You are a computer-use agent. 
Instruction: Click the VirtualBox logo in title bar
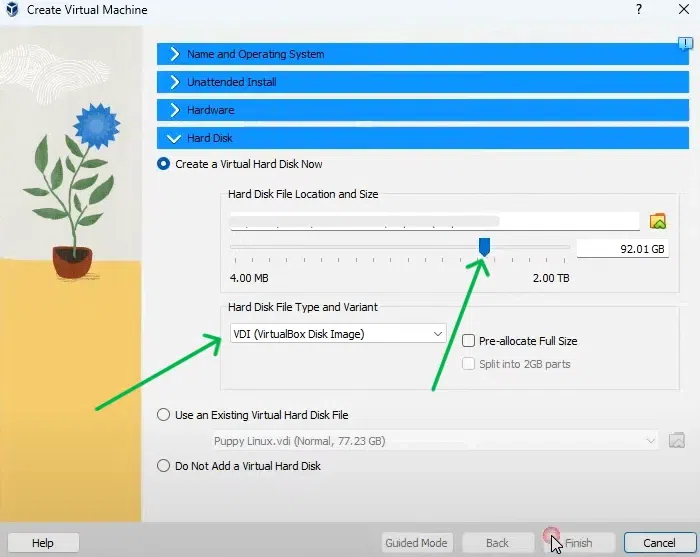pyautogui.click(x=12, y=10)
